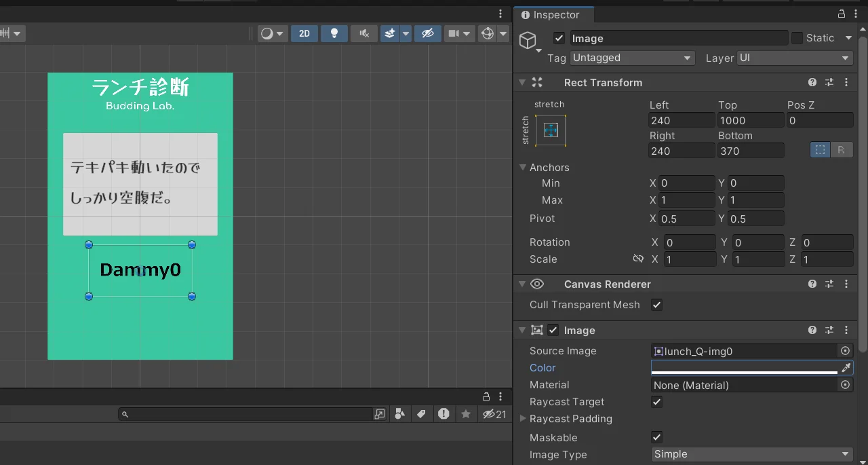Open Gizmos dropdown arrow
Screen dimensions: 868x465
[503, 33]
